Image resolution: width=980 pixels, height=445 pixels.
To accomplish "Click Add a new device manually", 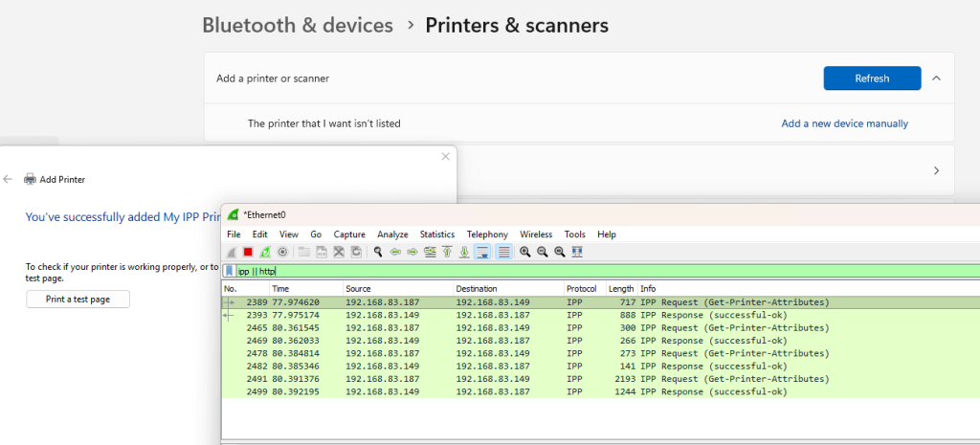I will pos(844,123).
